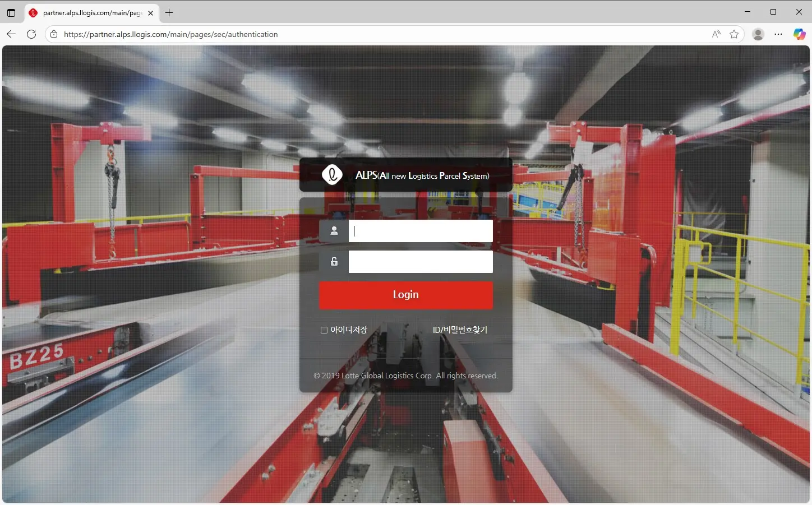Open a new browser tab
This screenshot has width=812, height=505.
pos(169,12)
